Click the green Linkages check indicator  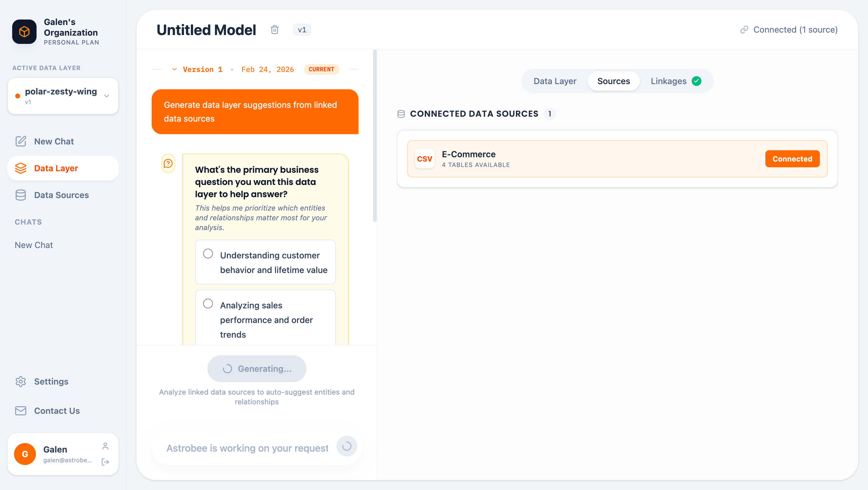click(x=697, y=81)
